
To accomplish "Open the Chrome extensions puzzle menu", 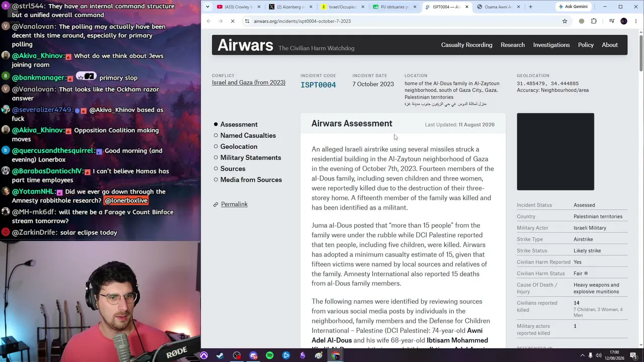I will pos(594,21).
